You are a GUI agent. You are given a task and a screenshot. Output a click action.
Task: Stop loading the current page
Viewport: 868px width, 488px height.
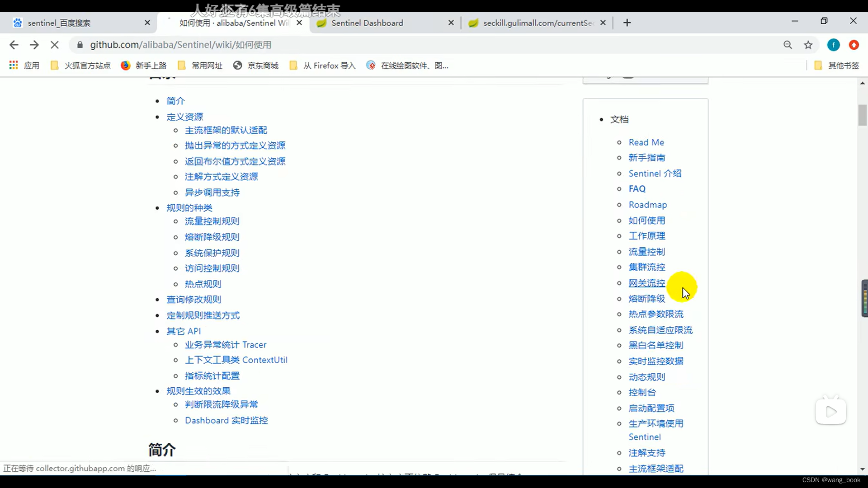coord(55,45)
